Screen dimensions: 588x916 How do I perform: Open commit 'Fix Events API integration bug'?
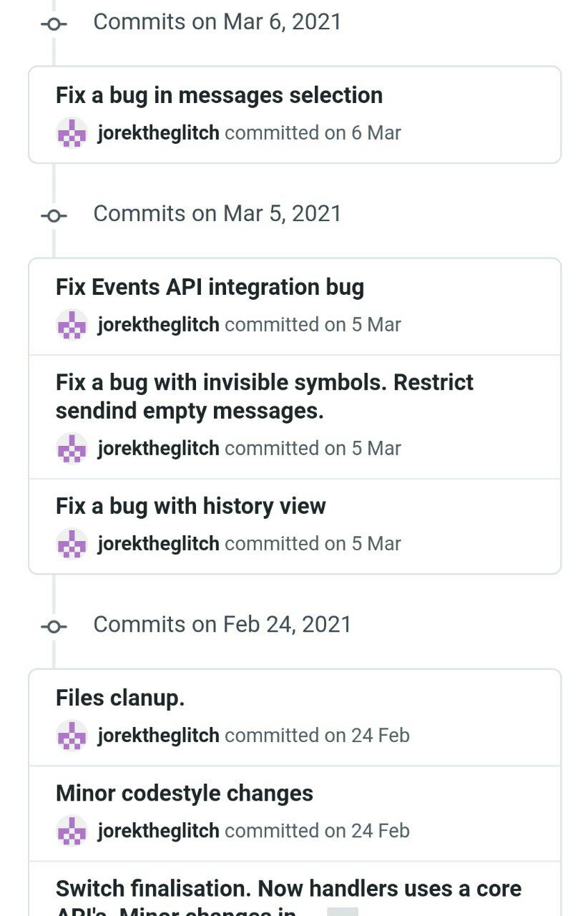[x=210, y=287]
